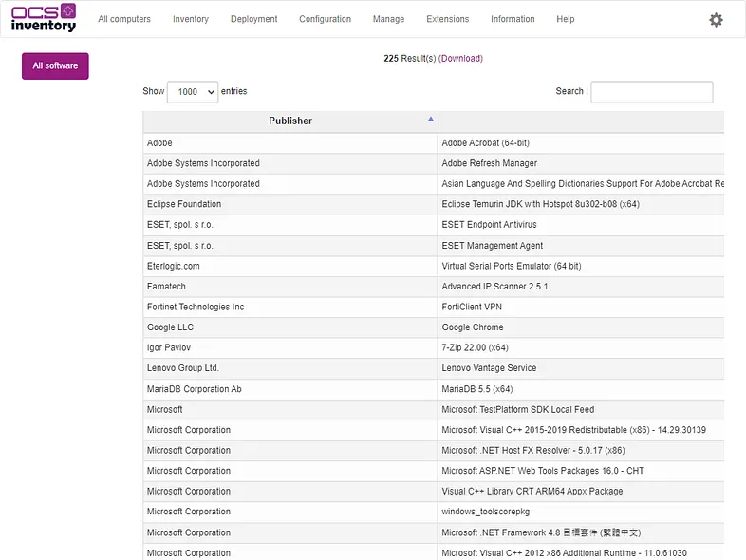Screen dimensions: 746x560
Task: Open the Information menu
Action: [x=513, y=19]
